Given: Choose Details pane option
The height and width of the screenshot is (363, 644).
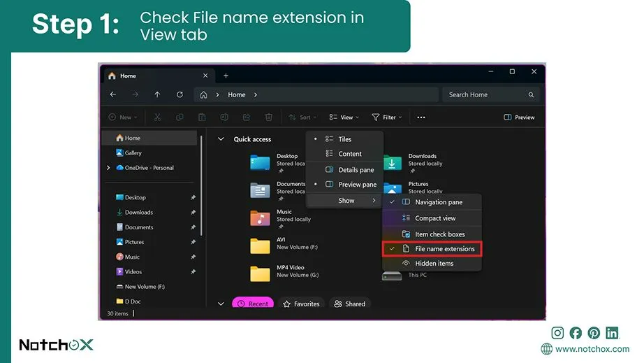Looking at the screenshot, I should pos(345,170).
